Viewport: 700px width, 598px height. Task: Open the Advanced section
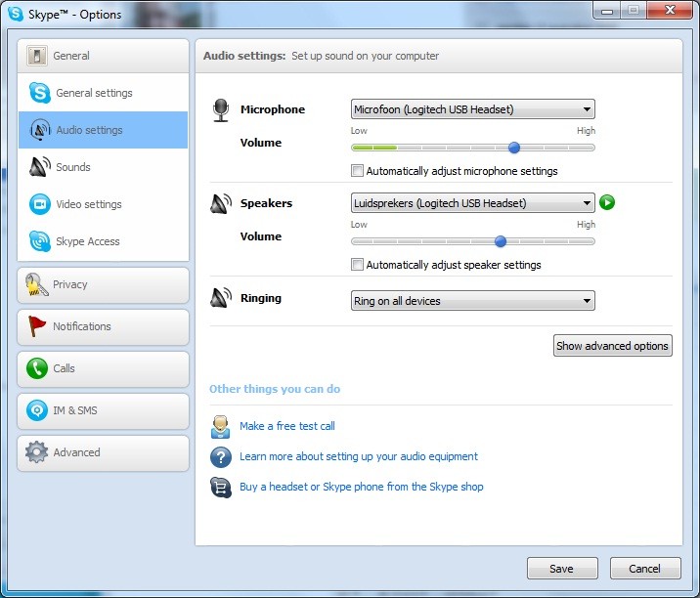click(x=103, y=453)
